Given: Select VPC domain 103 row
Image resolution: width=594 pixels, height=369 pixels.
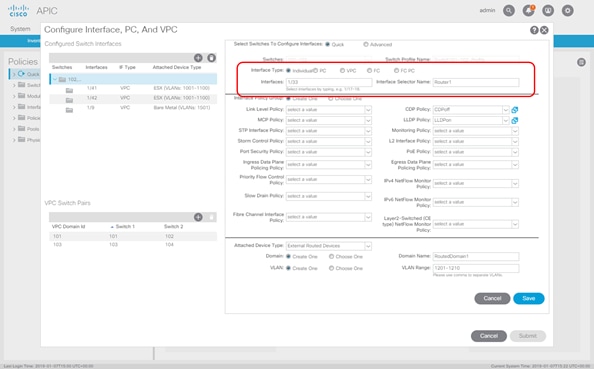Looking at the screenshot, I should coord(133,245).
